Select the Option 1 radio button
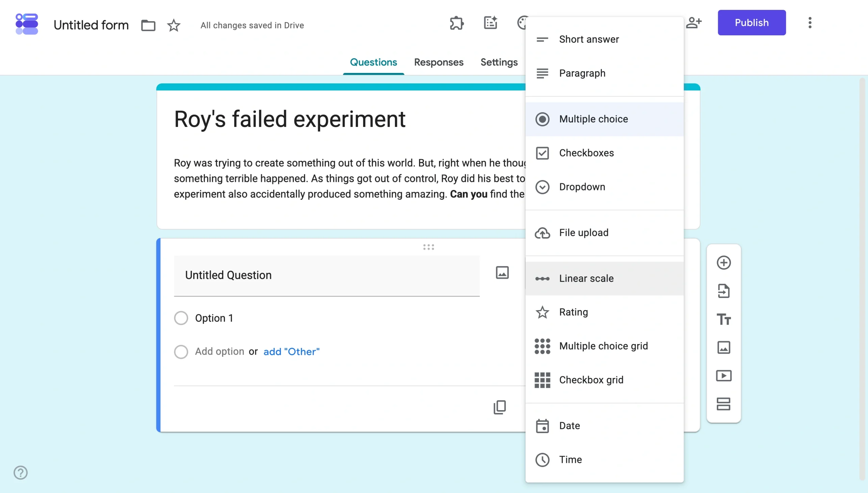Viewport: 868px width, 493px height. click(x=181, y=318)
